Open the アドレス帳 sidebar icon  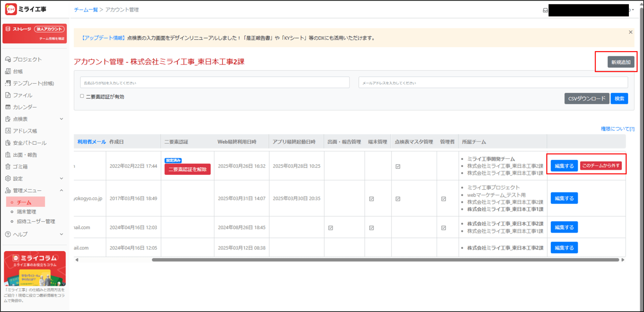click(x=8, y=131)
